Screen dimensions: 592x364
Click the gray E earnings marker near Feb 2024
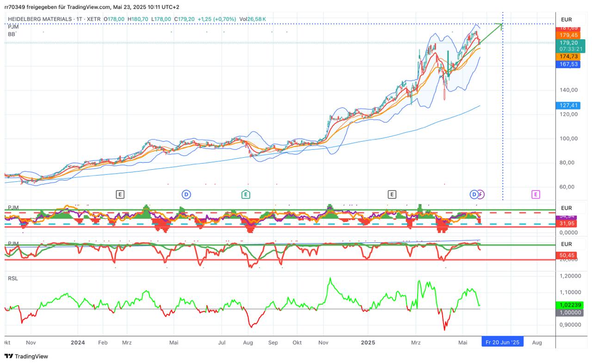click(x=120, y=194)
